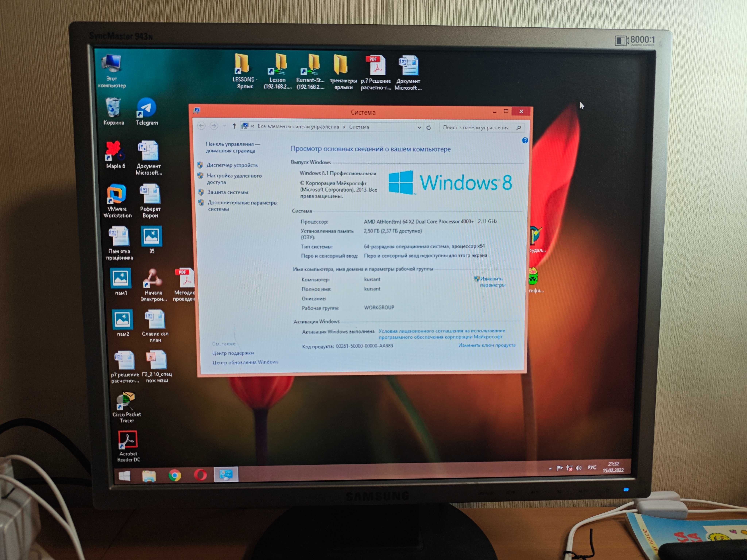Show hidden tray icons arrow
This screenshot has height=560, width=747.
(x=550, y=468)
